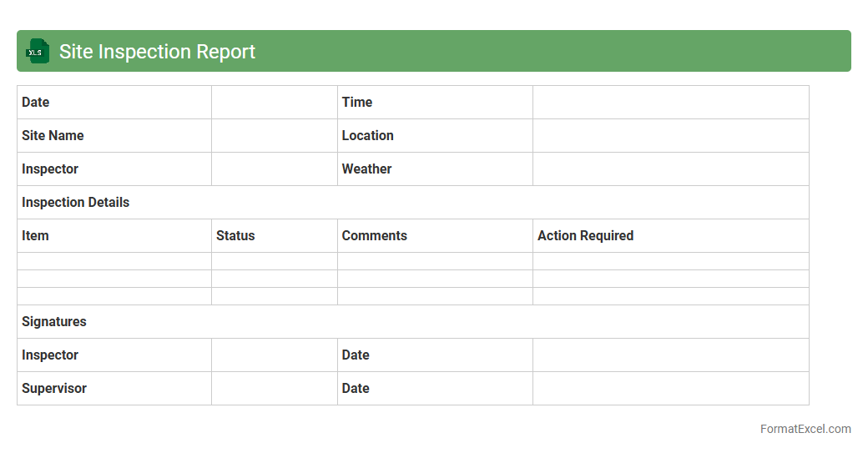This screenshot has height=453, width=868.
Task: Select the empty Location value cell
Action: 670,136
